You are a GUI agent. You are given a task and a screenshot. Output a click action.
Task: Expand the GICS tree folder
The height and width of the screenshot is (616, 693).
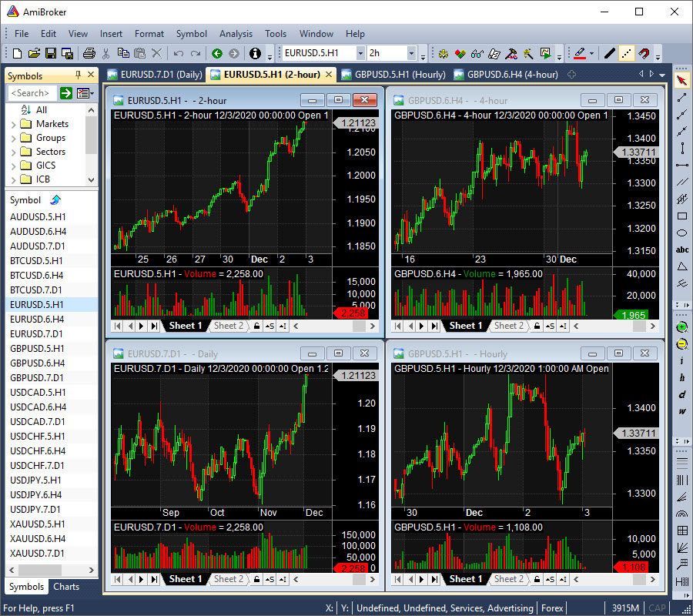coord(13,166)
